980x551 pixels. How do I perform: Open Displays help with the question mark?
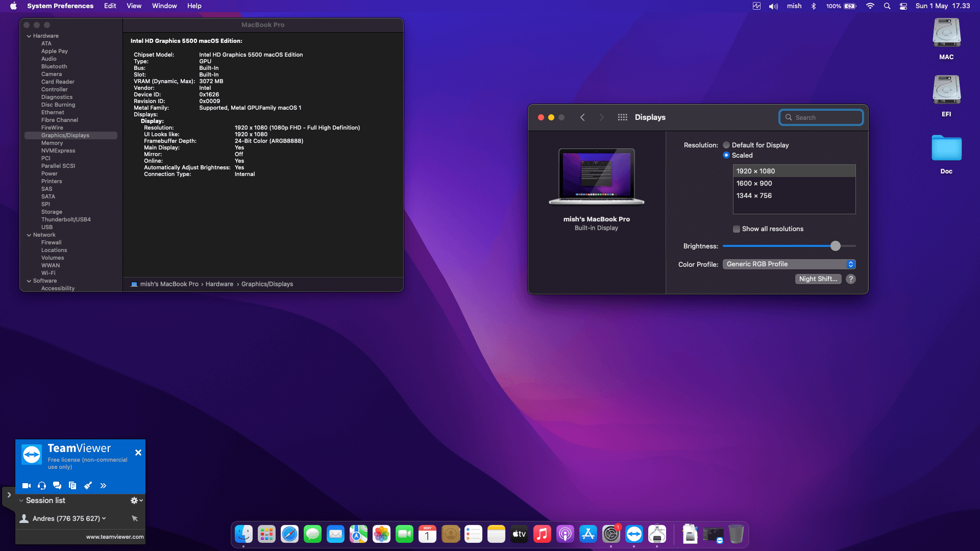point(850,279)
